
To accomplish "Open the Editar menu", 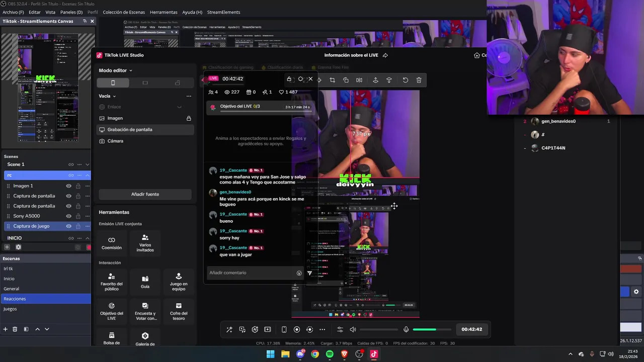I will pyautogui.click(x=35, y=12).
